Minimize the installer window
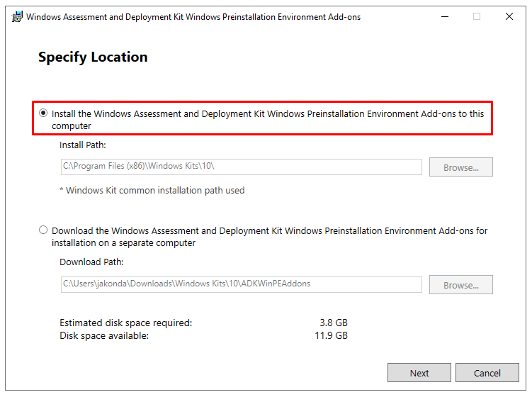532x397 pixels. pos(445,16)
